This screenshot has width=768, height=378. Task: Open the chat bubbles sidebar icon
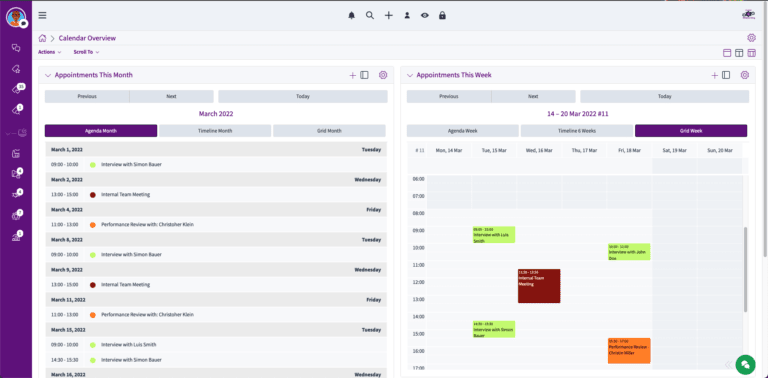(x=16, y=48)
